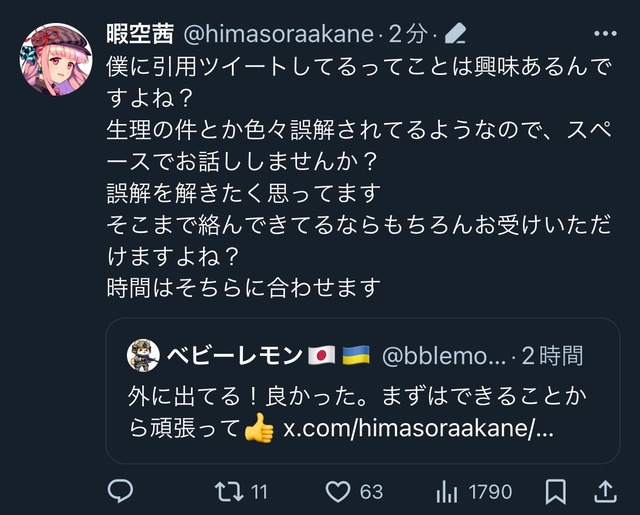Viewport: 640px width, 515px height.
Task: Open the x.com/himasoraakane link in quoted tweet
Action: coord(418,428)
